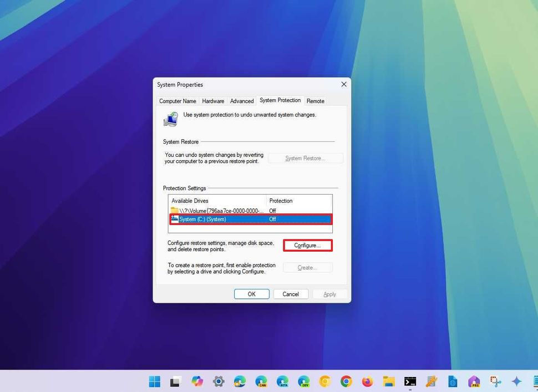Launch Microsoft Edge Dev
538x392 pixels.
(303, 381)
